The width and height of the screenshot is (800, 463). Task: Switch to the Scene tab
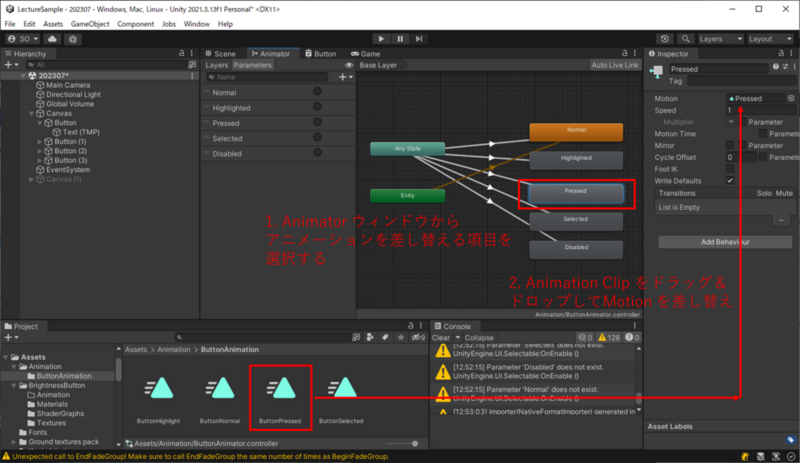coord(220,54)
